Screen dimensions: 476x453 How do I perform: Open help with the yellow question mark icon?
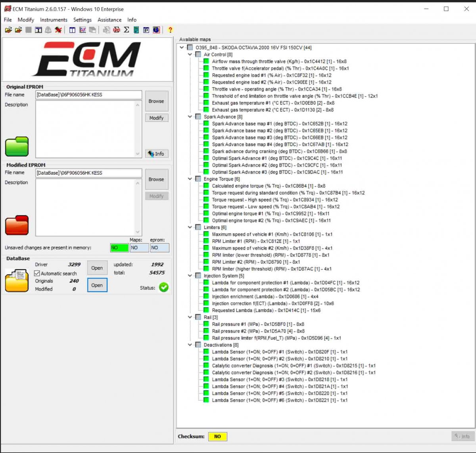(170, 30)
